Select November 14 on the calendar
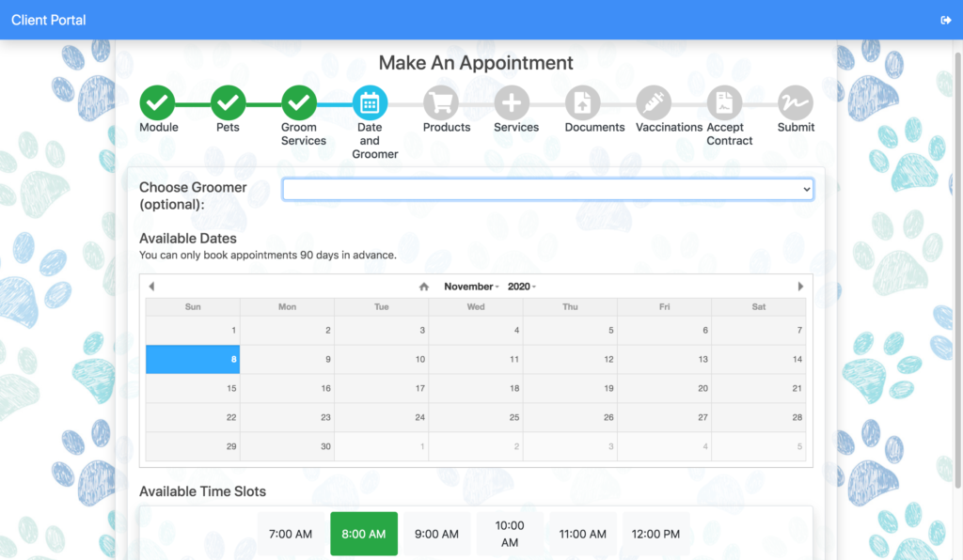 pos(759,360)
